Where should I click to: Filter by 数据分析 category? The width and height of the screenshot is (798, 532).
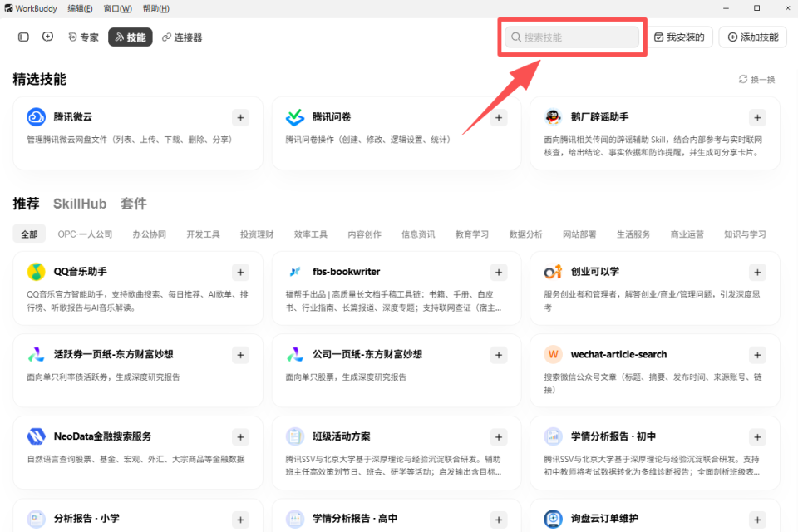click(526, 234)
